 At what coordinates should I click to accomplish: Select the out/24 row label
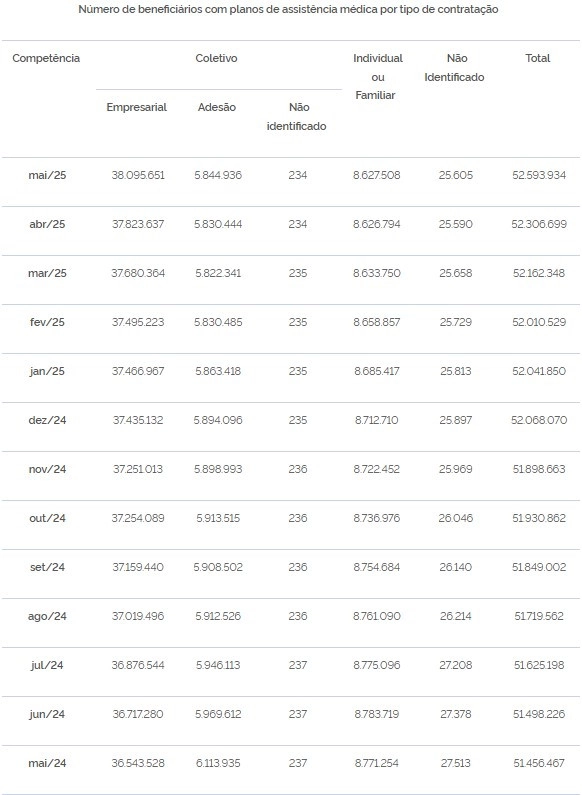47,518
